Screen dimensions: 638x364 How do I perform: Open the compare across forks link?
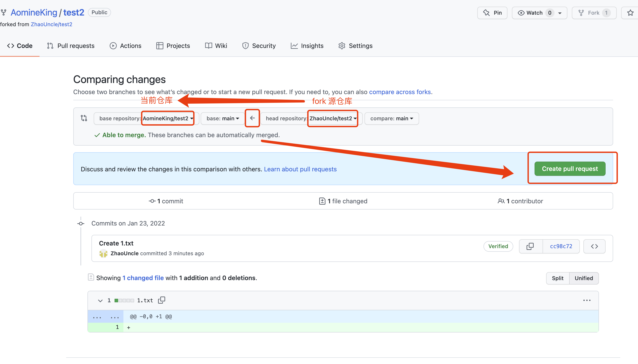[x=400, y=92]
